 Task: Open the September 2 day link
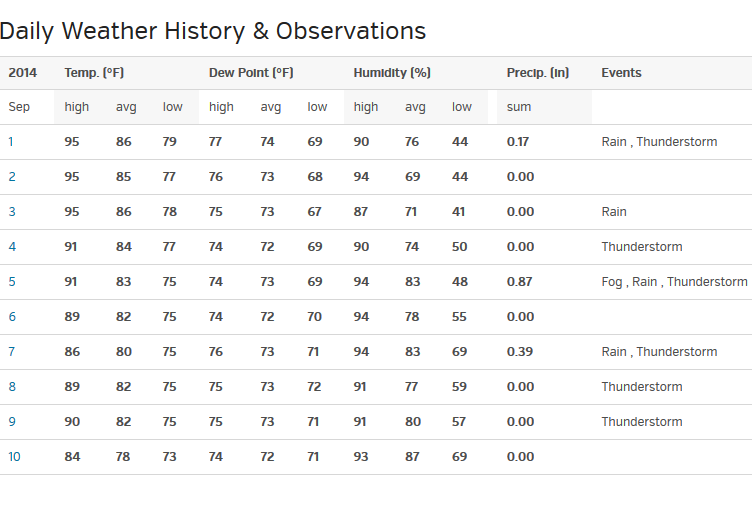(x=12, y=177)
